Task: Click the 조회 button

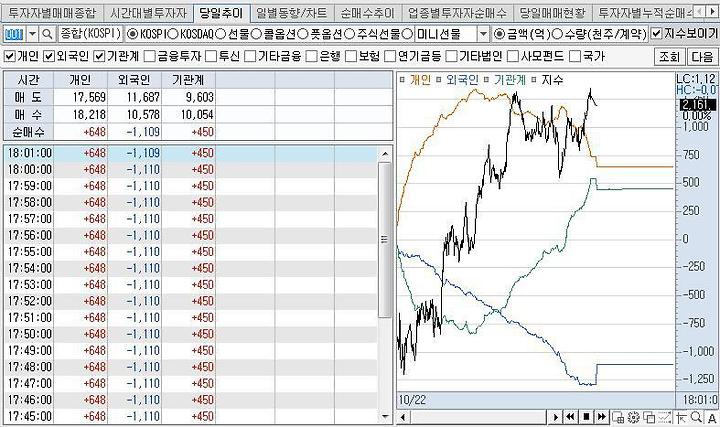Action: pos(669,57)
